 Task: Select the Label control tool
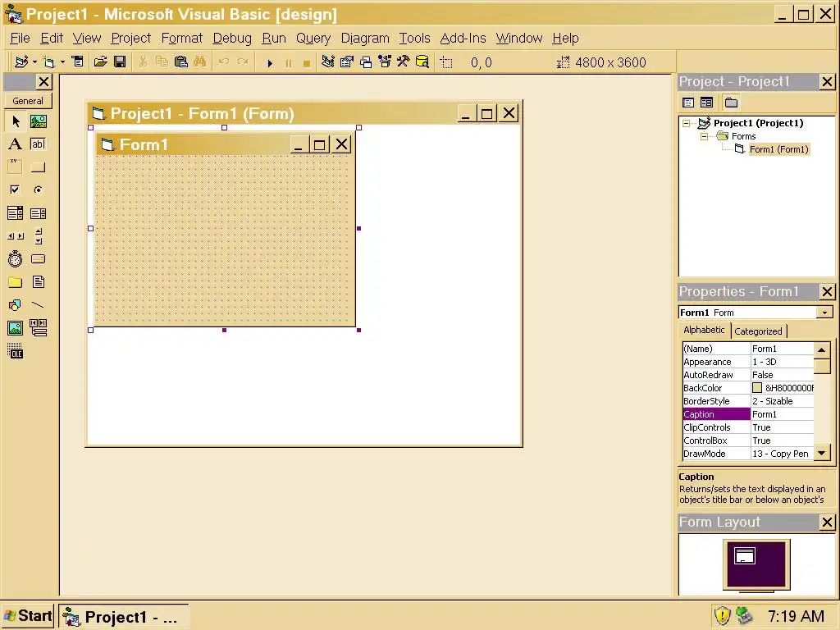[16, 144]
